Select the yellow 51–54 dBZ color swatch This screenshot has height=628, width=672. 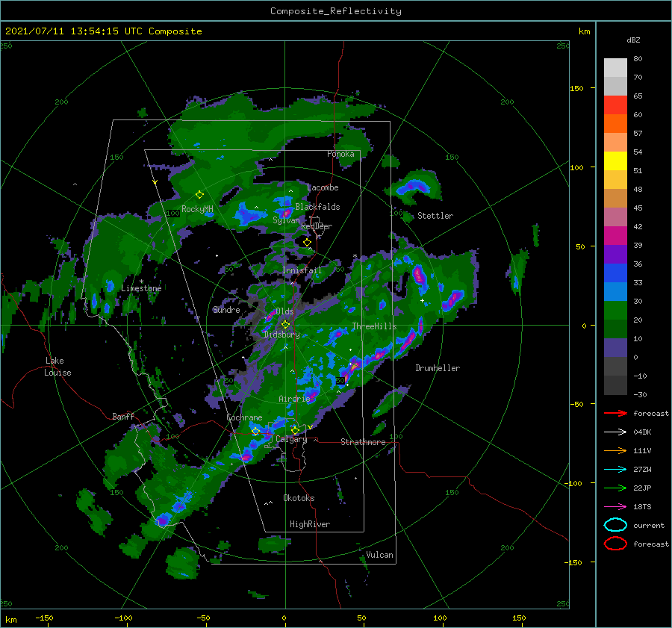tap(615, 161)
